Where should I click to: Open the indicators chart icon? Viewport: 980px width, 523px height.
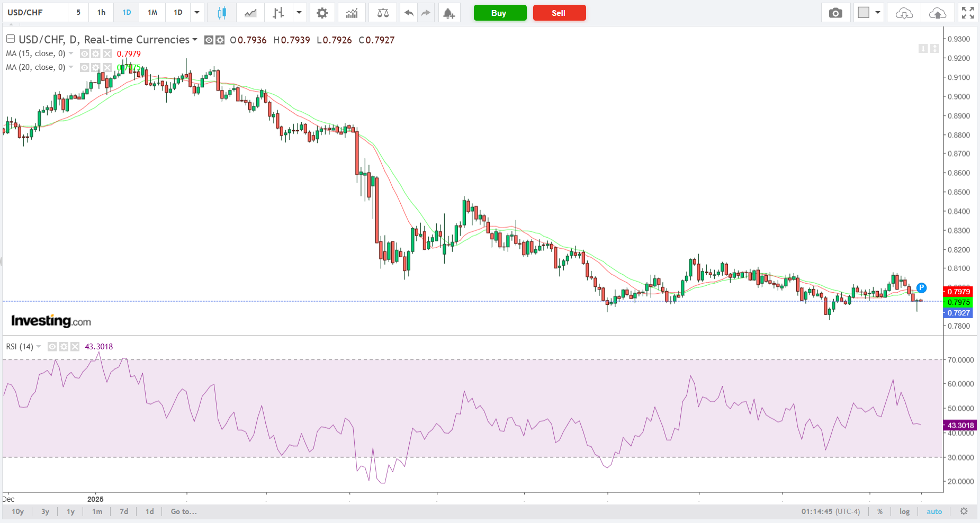[x=352, y=13]
